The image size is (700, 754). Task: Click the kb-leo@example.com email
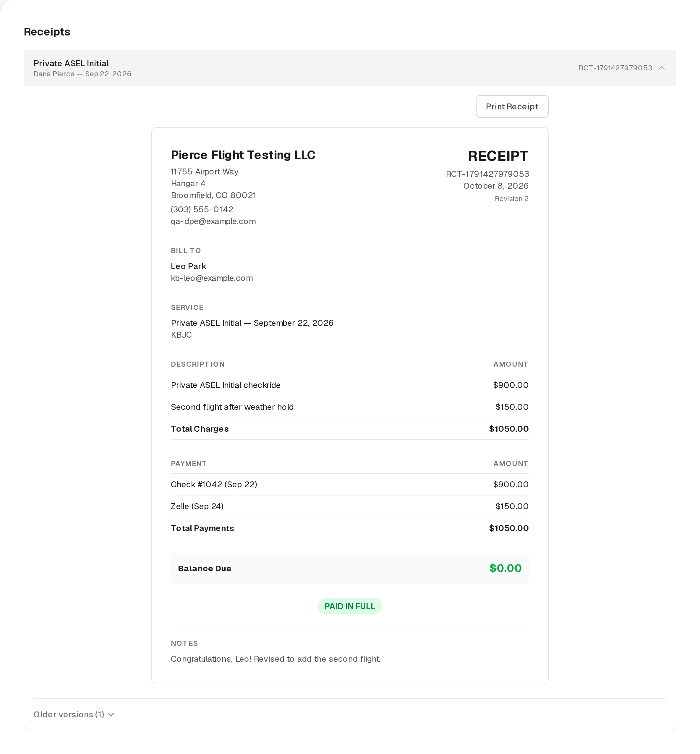(x=212, y=278)
